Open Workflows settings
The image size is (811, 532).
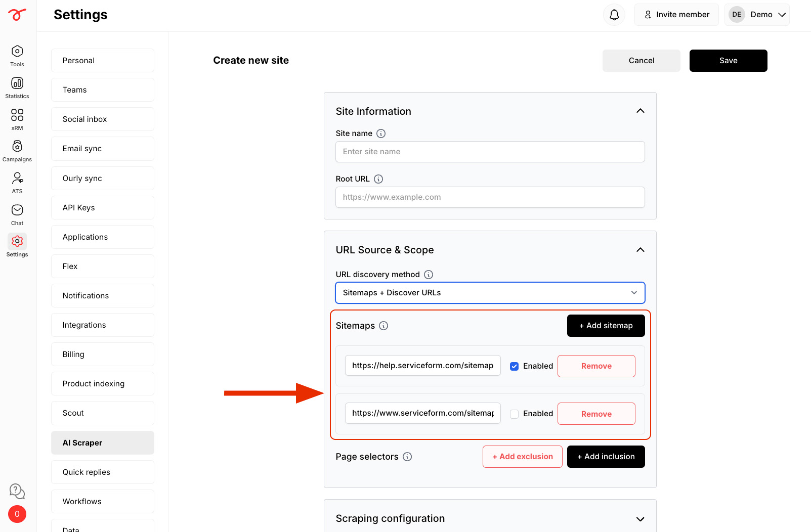(x=103, y=502)
